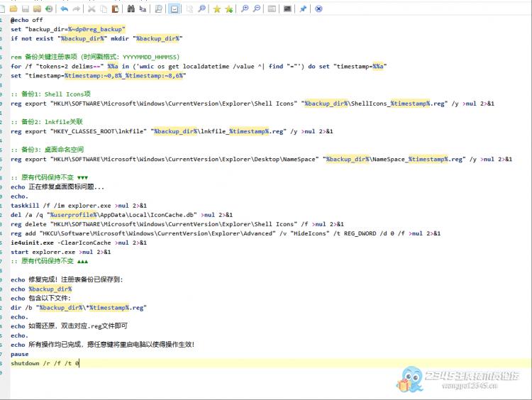Click the grey scheme/window icon
This screenshot has height=400, width=532.
point(272,9)
